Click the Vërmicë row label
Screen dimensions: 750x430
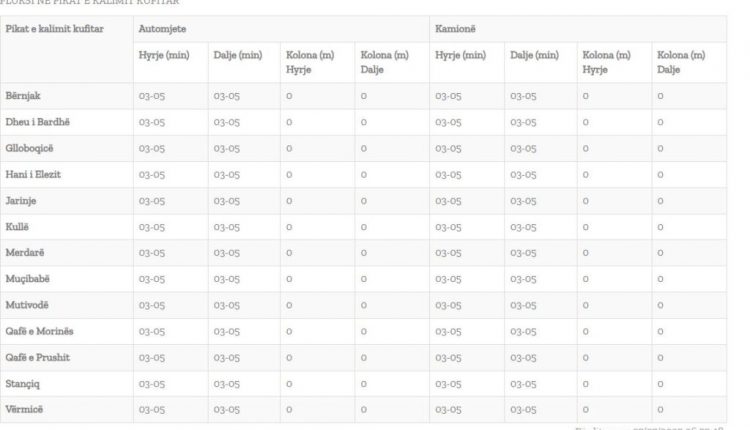(x=24, y=409)
